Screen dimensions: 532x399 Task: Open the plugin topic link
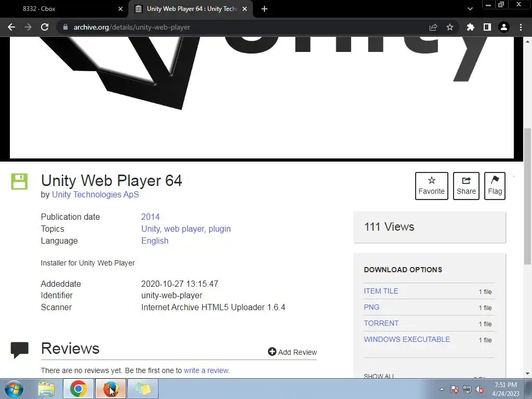pyautogui.click(x=220, y=229)
